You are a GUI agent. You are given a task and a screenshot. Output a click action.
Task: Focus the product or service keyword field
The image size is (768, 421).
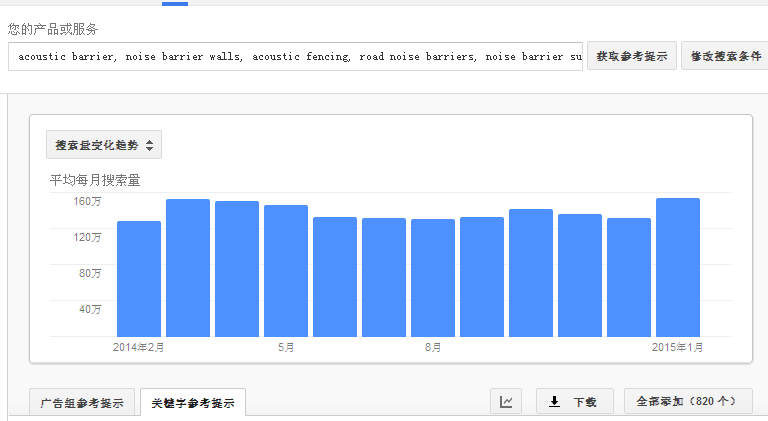pyautogui.click(x=295, y=56)
